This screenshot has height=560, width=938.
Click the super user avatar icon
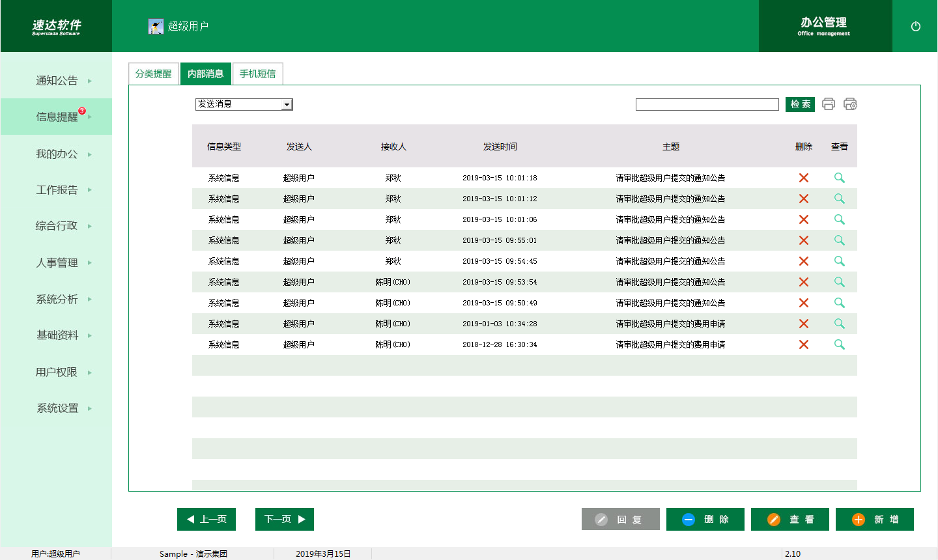point(156,27)
